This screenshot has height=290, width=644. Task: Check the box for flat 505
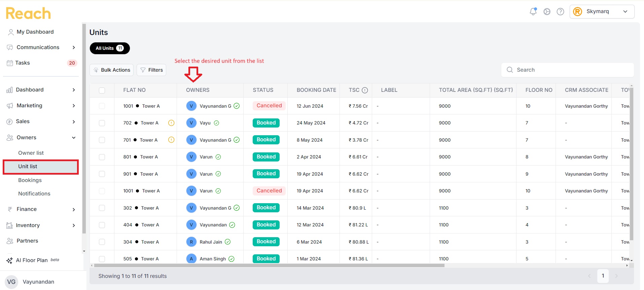pyautogui.click(x=102, y=259)
